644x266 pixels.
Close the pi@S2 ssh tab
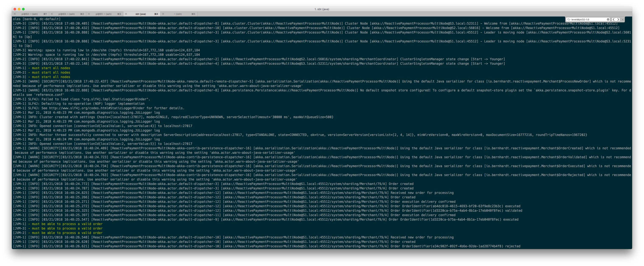pyautogui.click(x=15, y=14)
